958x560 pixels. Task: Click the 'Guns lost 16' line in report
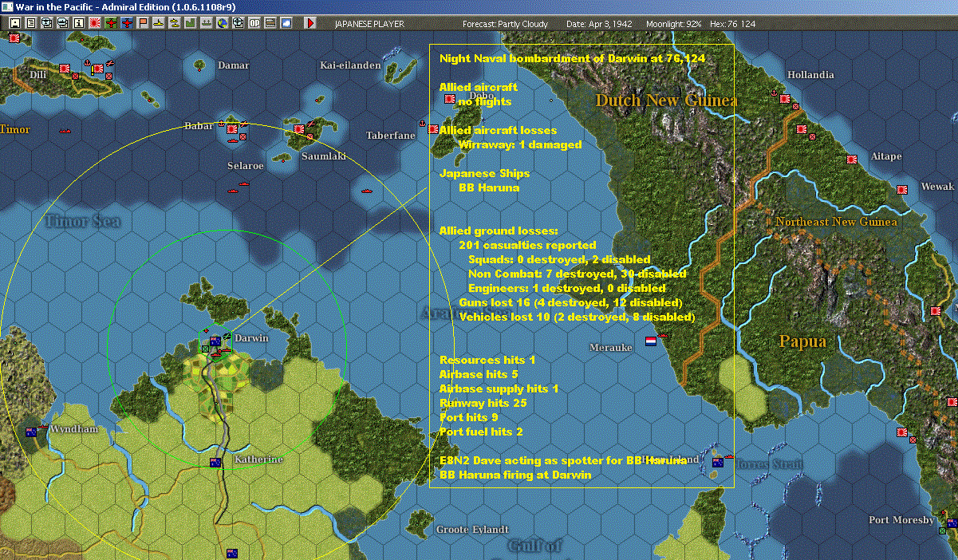tap(570, 302)
